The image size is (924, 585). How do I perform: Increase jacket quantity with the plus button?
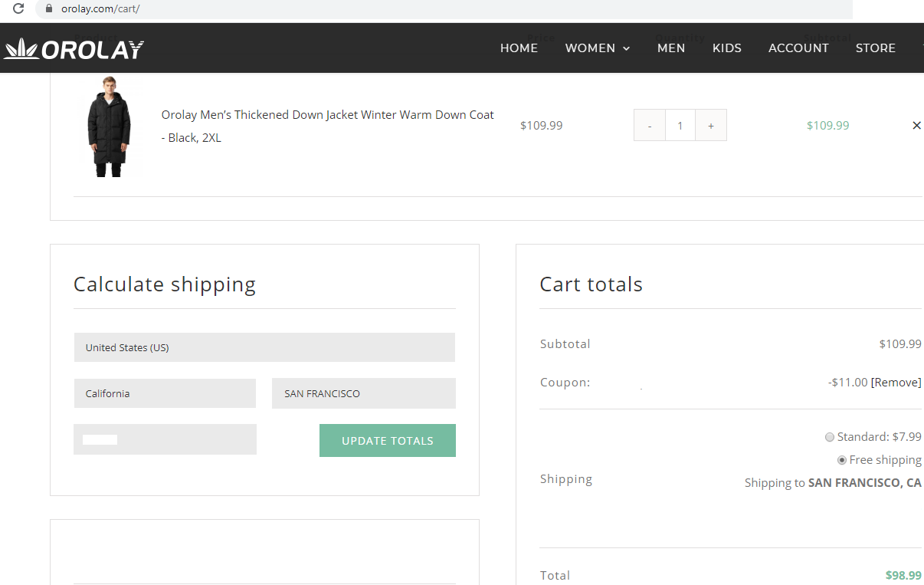click(711, 126)
